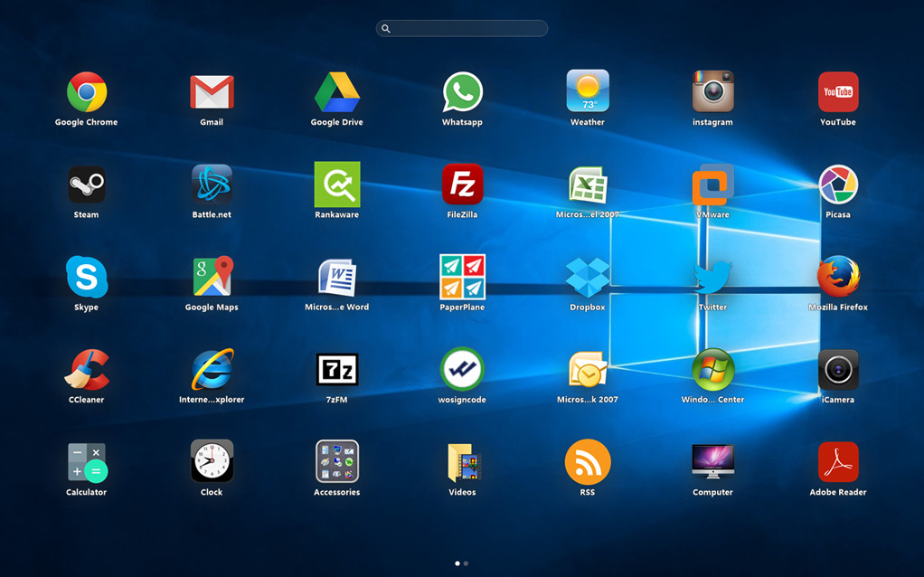Open the Calculator
This screenshot has width=924, height=577.
click(x=87, y=462)
